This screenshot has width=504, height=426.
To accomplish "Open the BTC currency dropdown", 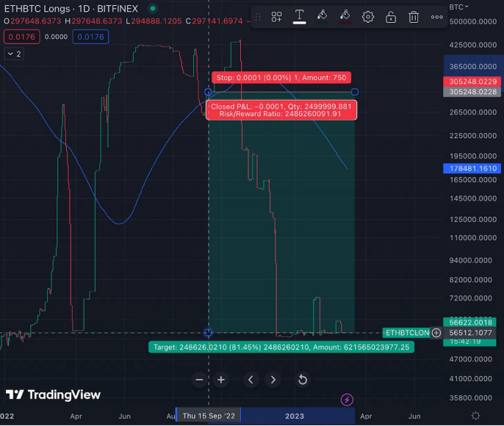I will point(459,7).
